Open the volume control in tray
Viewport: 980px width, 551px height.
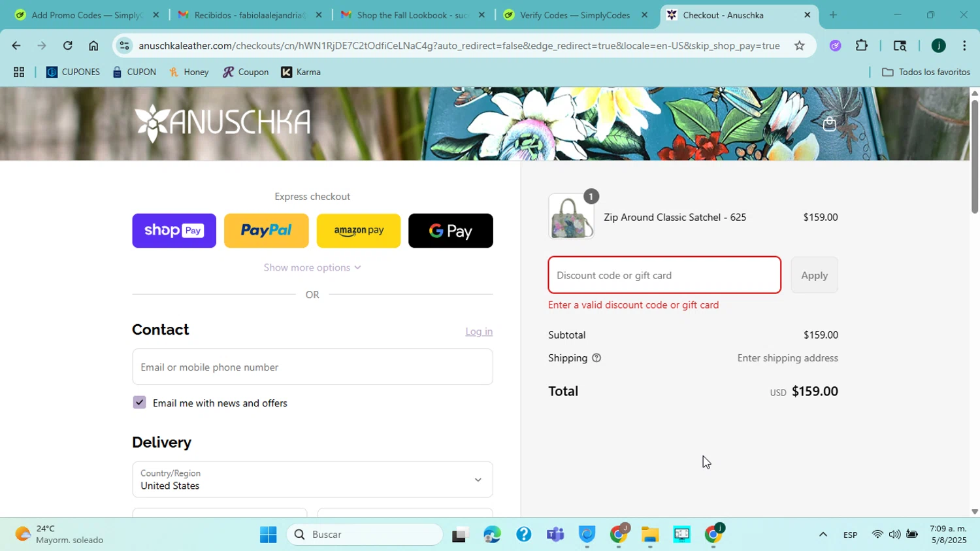point(894,535)
